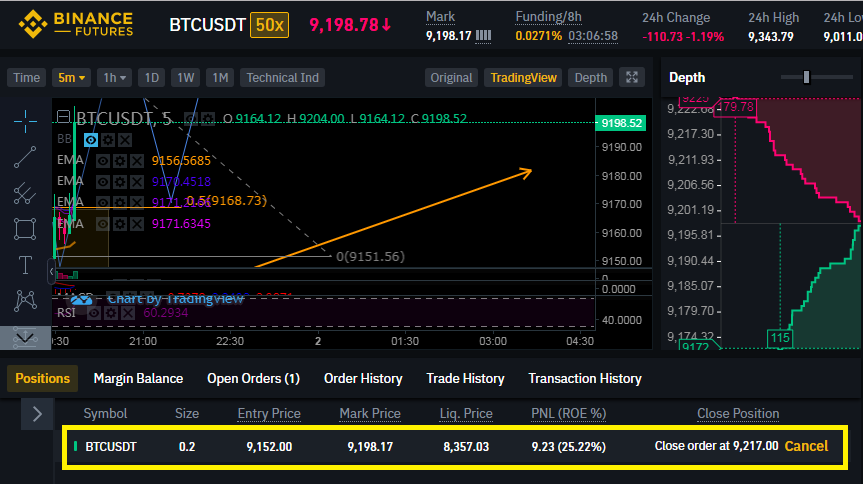
Task: Remove the EMA 9170.4518 indicator
Action: tap(136, 182)
